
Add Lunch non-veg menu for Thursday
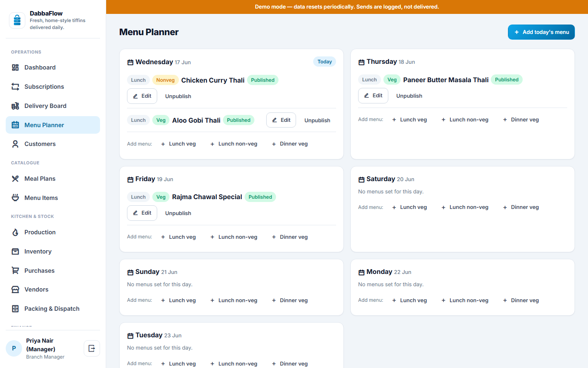tap(465, 120)
